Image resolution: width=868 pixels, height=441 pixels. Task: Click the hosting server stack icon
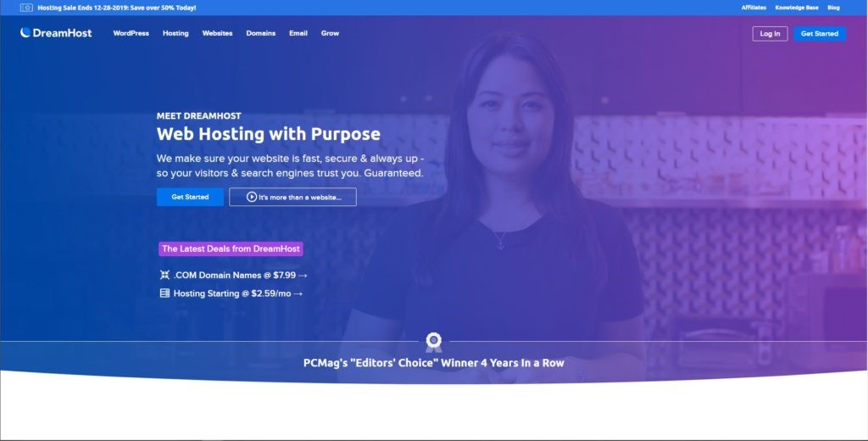tap(164, 293)
